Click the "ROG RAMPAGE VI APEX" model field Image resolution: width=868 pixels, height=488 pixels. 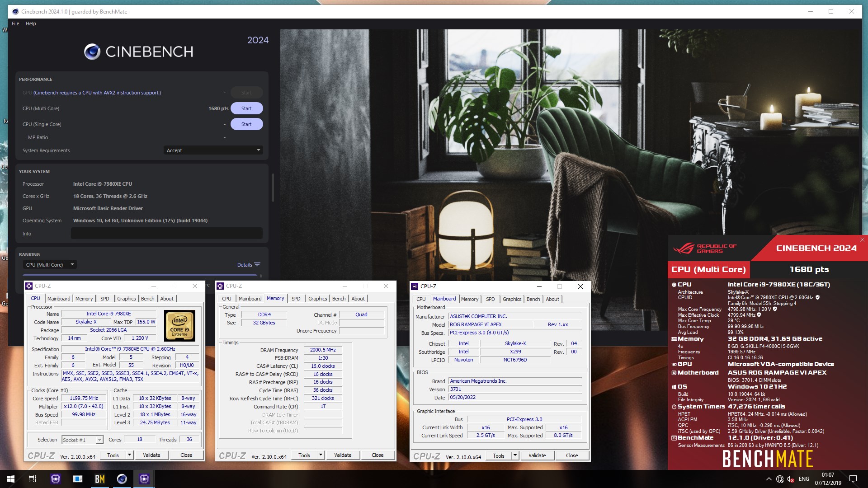click(x=491, y=324)
